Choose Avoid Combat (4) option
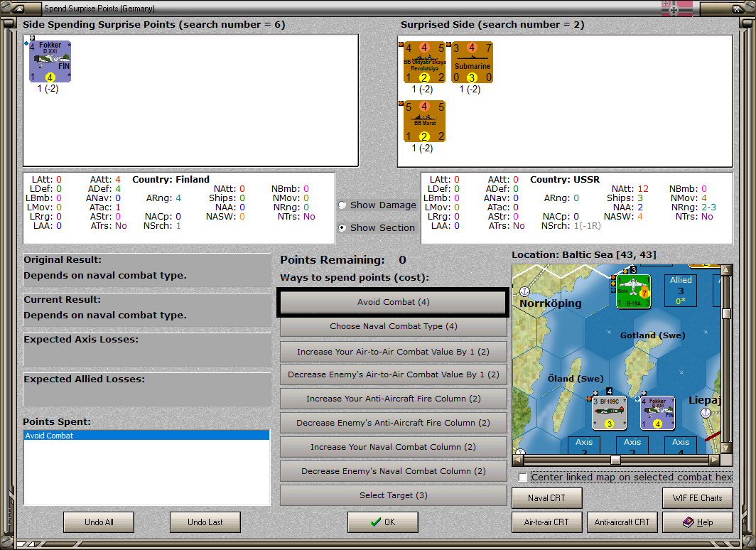 tap(393, 302)
